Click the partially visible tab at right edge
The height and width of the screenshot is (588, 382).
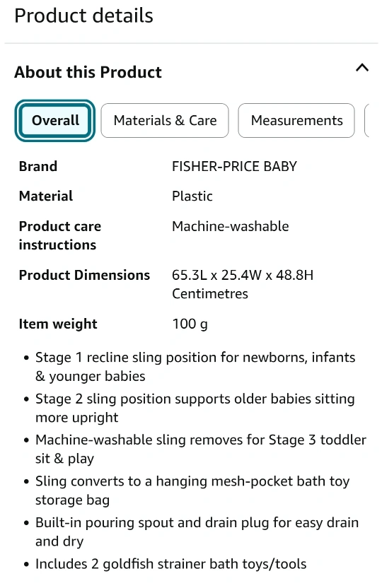[367, 120]
